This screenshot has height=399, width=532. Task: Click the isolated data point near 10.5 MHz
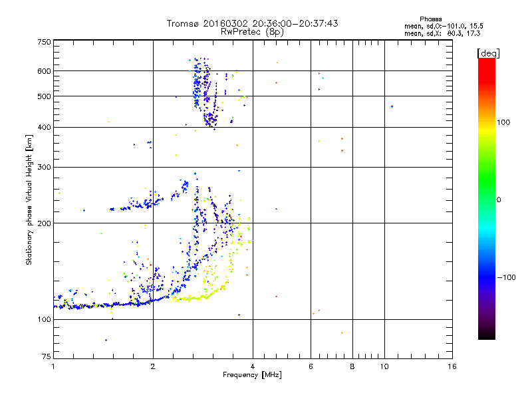pyautogui.click(x=392, y=106)
